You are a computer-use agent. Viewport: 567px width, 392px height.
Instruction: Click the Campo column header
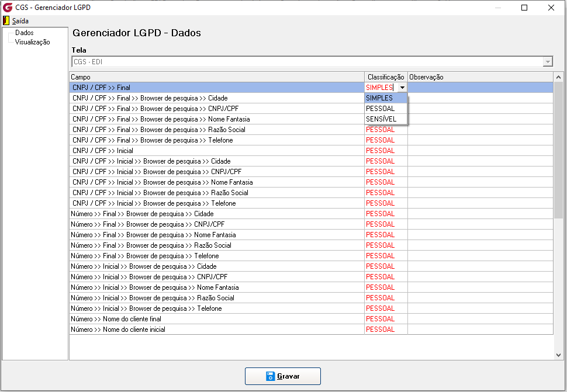217,77
